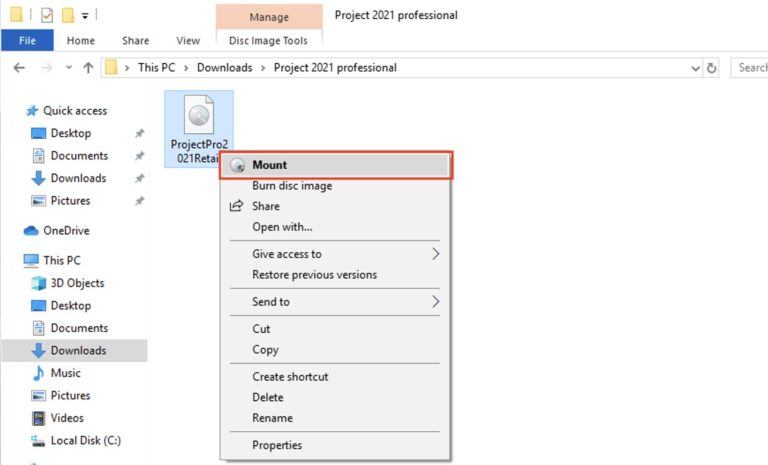Open Desktop under This PC
Screen dimensions: 768x465
tap(71, 306)
